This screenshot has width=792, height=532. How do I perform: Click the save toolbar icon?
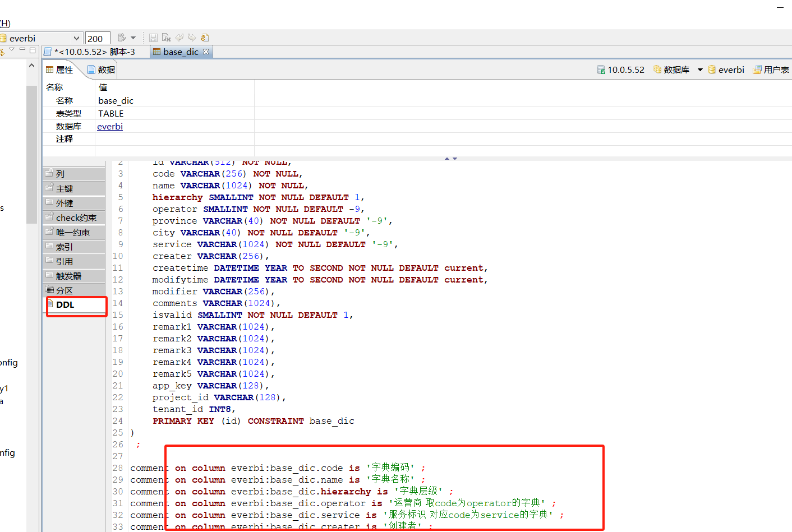pos(153,38)
